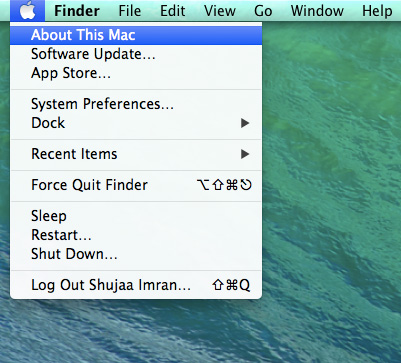Open the Window menu
The image size is (401, 363).
317,11
